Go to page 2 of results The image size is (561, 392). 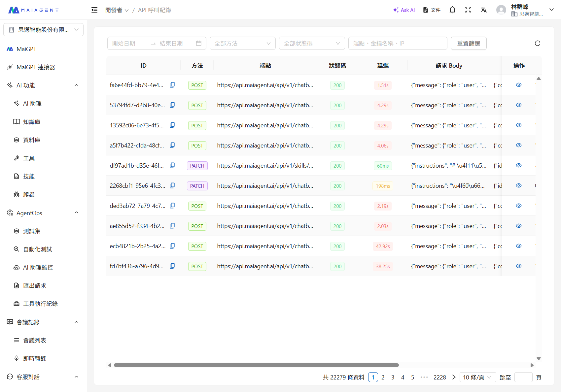383,377
